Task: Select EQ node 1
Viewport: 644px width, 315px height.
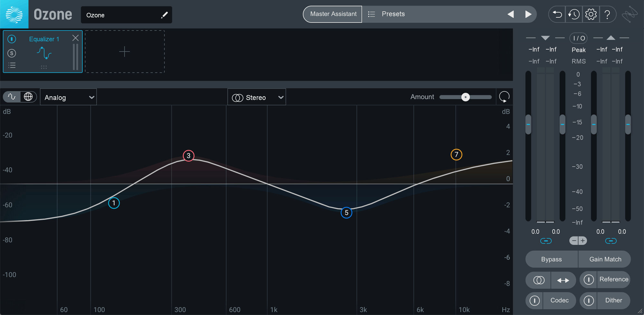Action: 114,203
